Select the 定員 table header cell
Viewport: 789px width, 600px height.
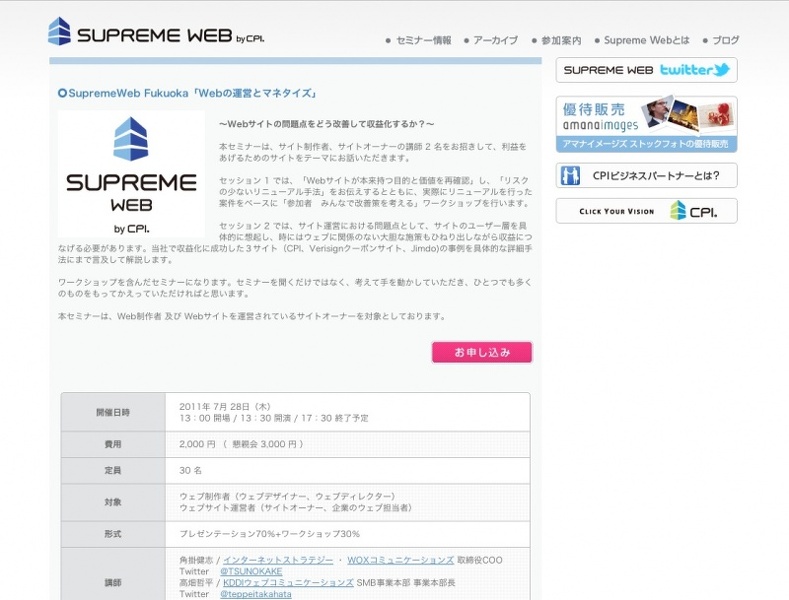(113, 471)
